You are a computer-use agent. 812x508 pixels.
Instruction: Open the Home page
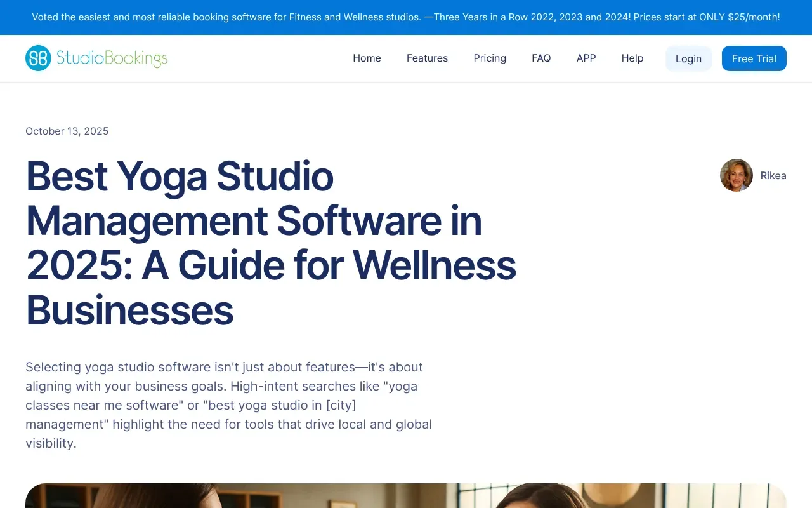(x=367, y=58)
